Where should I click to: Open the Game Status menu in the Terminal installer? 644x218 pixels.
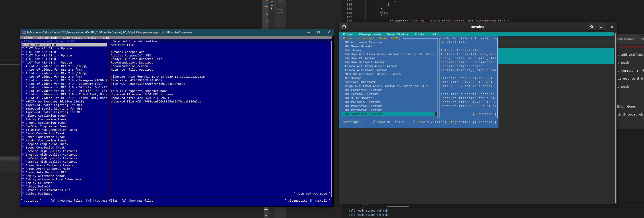click(x=397, y=34)
